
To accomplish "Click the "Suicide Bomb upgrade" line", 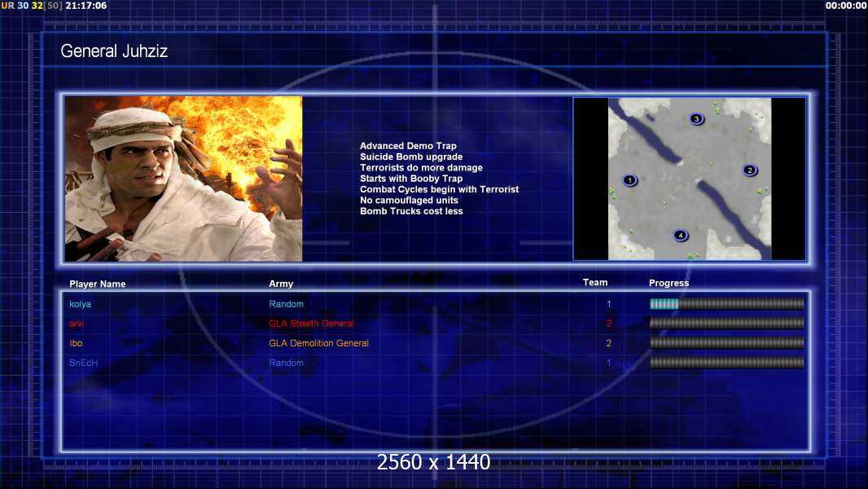I will click(411, 156).
